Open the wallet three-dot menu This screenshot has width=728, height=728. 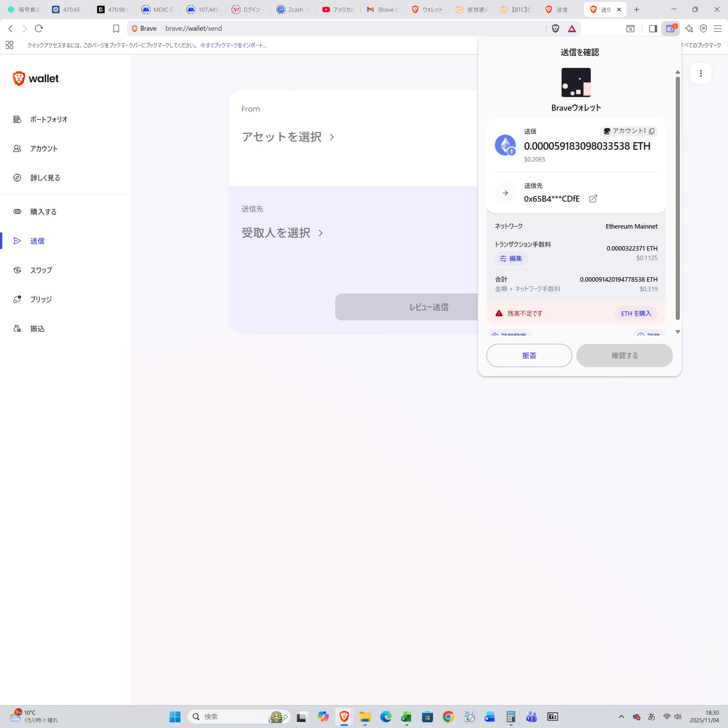701,73
